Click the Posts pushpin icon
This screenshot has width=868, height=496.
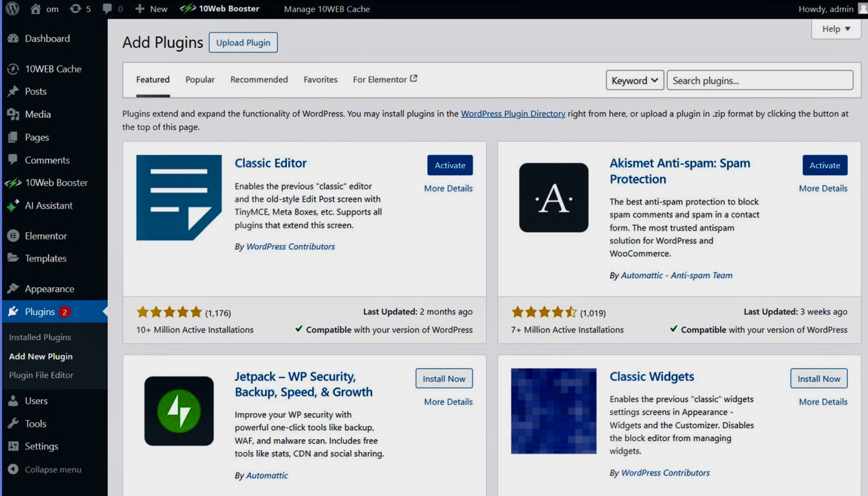pos(13,91)
